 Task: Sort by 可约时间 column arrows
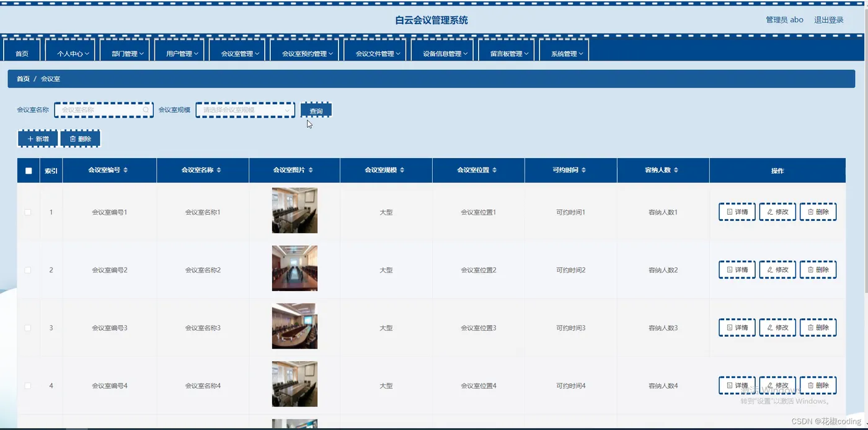pyautogui.click(x=583, y=170)
